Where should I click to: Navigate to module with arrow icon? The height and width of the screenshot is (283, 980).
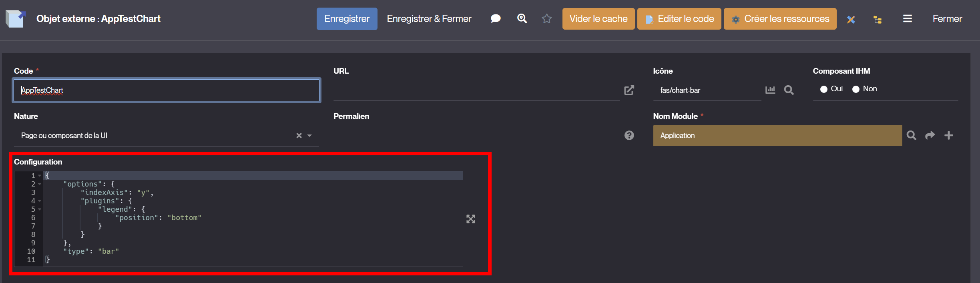(930, 135)
